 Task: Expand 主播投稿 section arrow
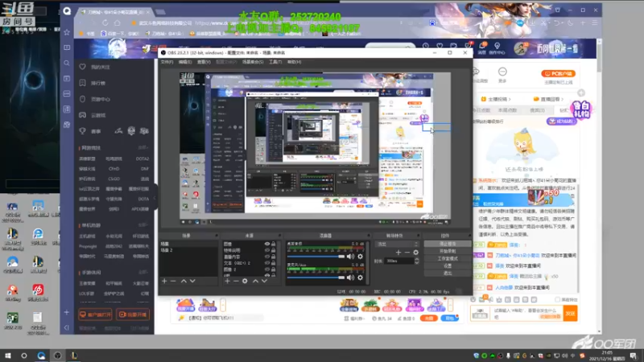pos(510,99)
